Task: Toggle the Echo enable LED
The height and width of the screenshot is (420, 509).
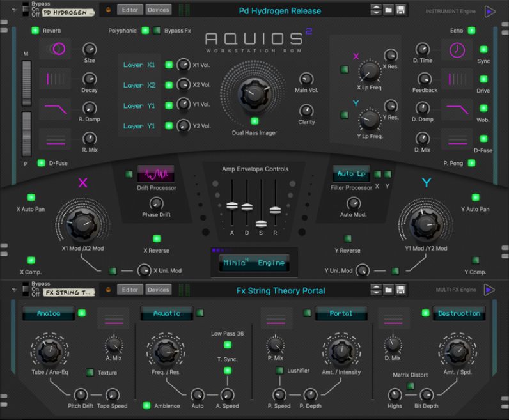Action: (x=471, y=31)
